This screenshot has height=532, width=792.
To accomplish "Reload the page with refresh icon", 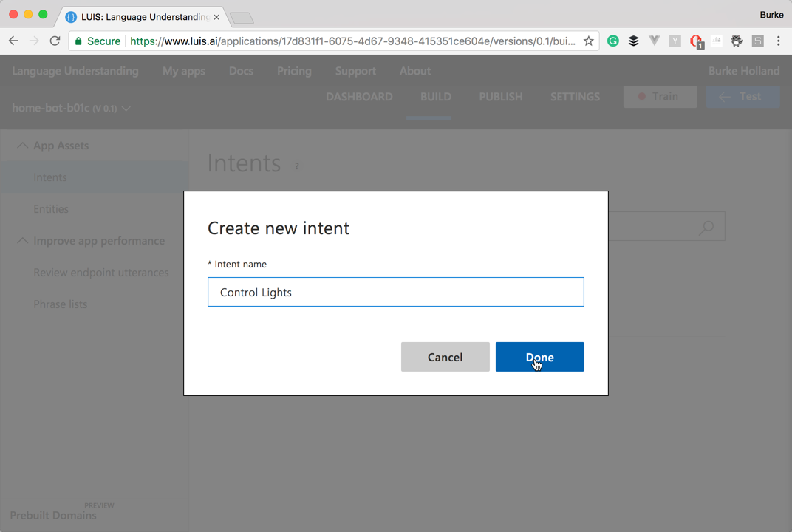I will coord(55,41).
